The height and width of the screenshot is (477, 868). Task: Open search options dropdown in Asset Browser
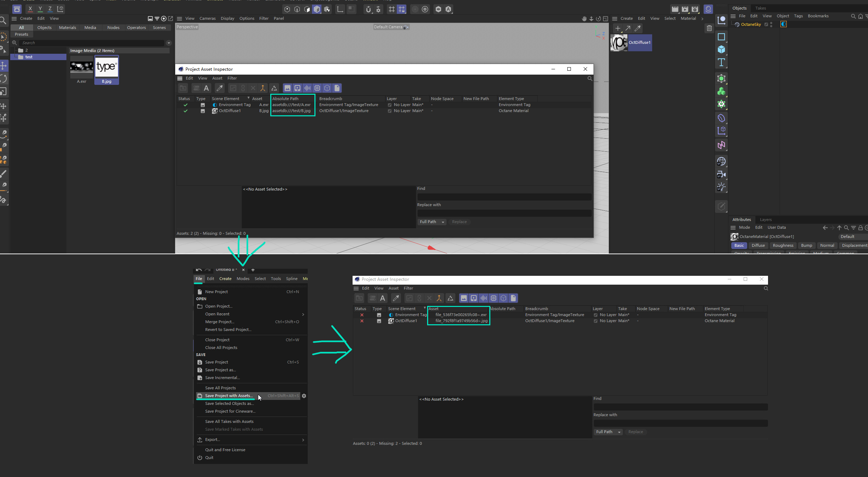pyautogui.click(x=169, y=43)
